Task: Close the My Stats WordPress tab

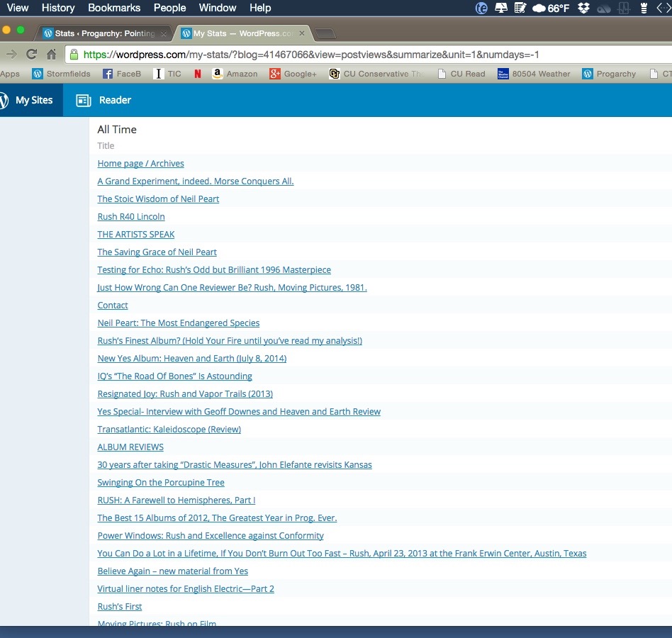Action: [302, 33]
